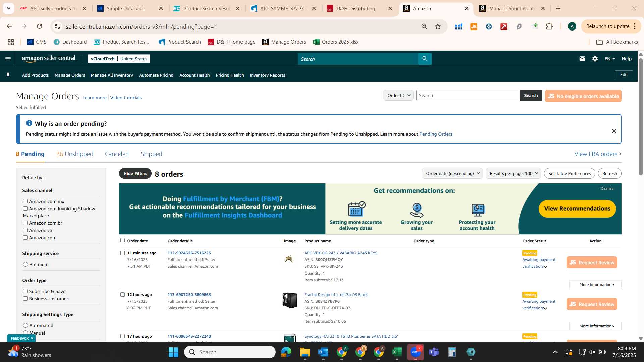
Task: Click the teal search magnifier button
Action: point(425,59)
